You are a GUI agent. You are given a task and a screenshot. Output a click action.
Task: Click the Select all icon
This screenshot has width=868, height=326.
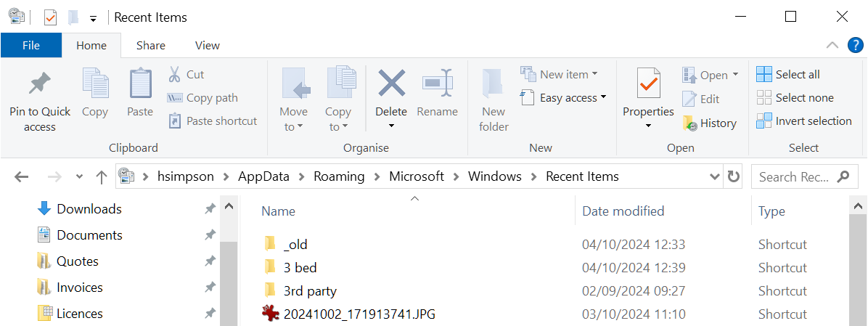point(764,74)
